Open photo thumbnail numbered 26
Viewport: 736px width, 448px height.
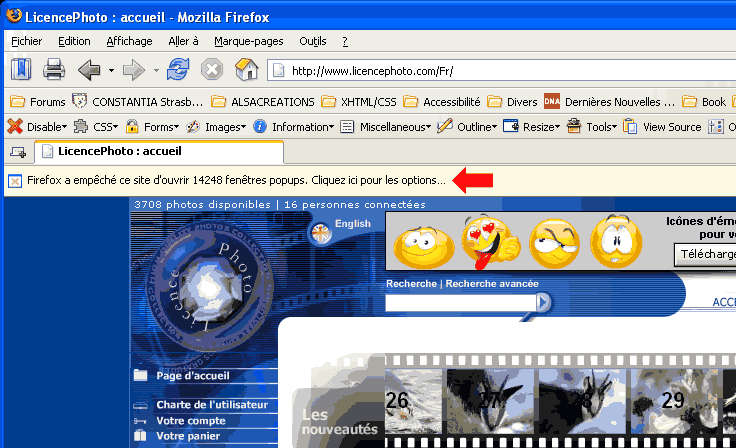point(414,401)
